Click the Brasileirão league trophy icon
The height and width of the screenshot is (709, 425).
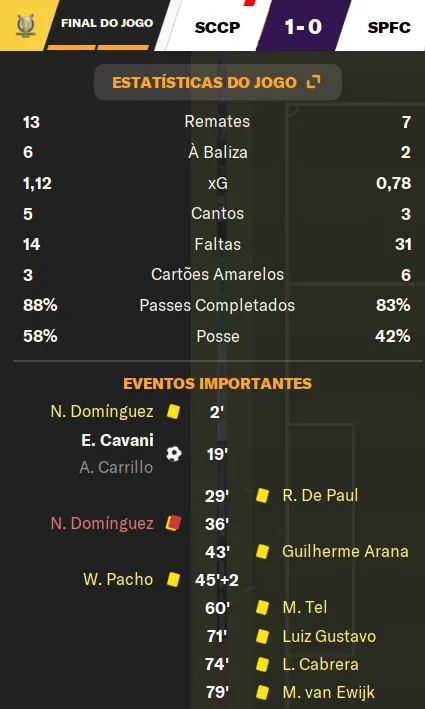click(25, 25)
